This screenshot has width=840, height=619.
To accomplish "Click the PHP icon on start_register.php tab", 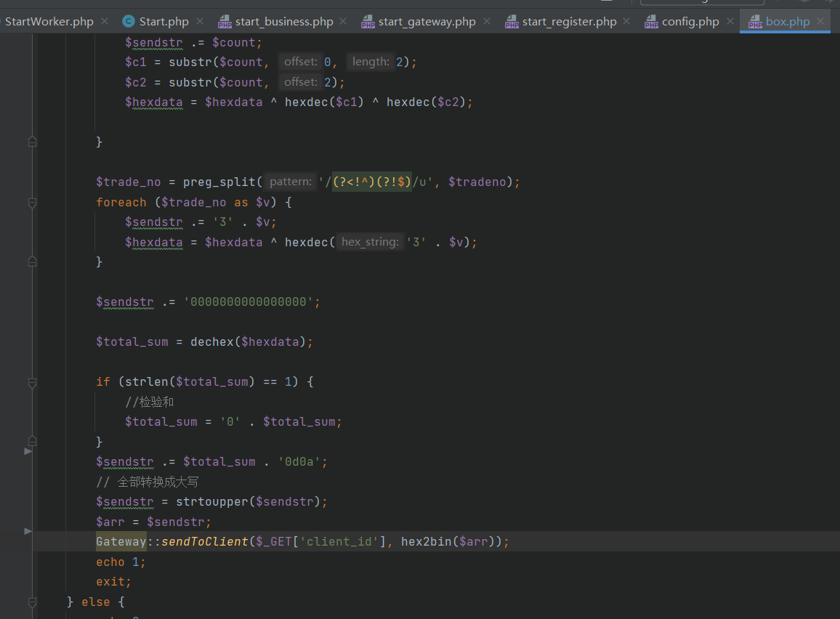I will click(x=512, y=21).
